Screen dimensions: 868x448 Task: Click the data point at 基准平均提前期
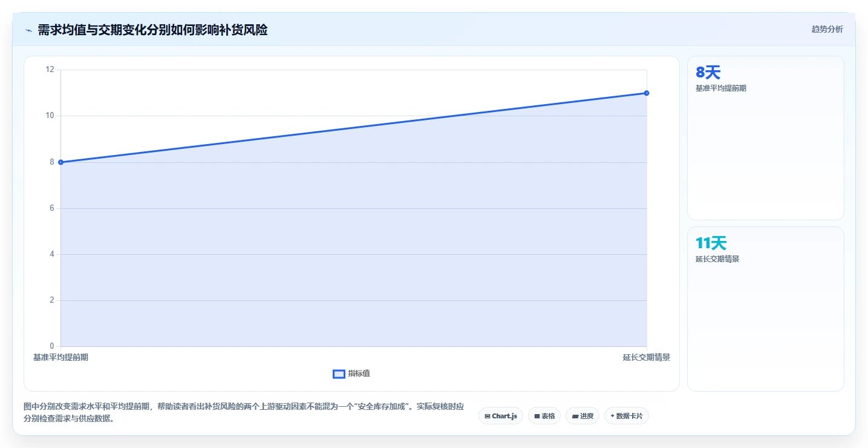[x=60, y=162]
